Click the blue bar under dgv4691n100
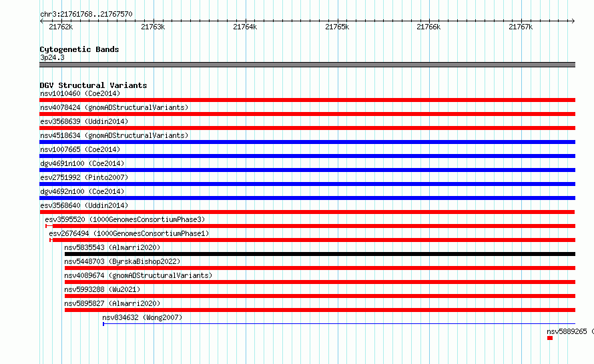 307,170
